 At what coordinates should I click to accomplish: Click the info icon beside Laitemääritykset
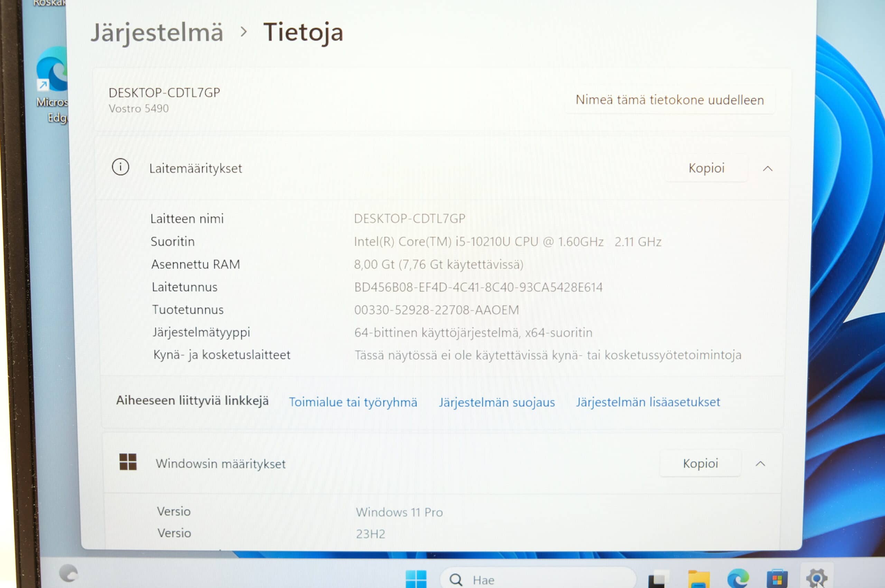[120, 167]
